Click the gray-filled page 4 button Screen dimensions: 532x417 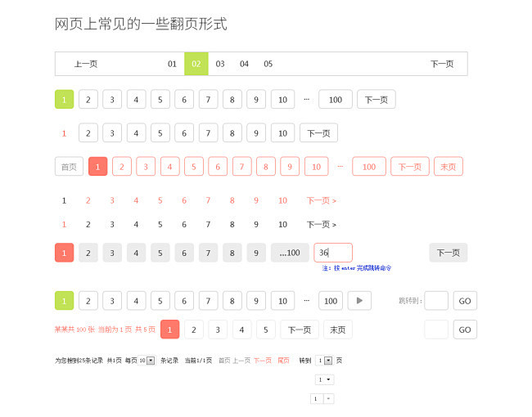click(136, 253)
